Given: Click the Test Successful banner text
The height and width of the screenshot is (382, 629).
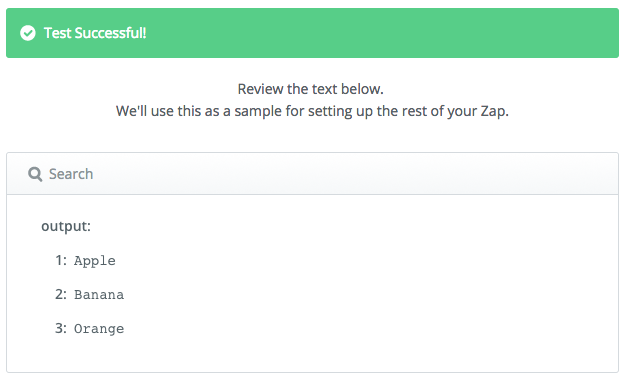Looking at the screenshot, I should tap(95, 33).
